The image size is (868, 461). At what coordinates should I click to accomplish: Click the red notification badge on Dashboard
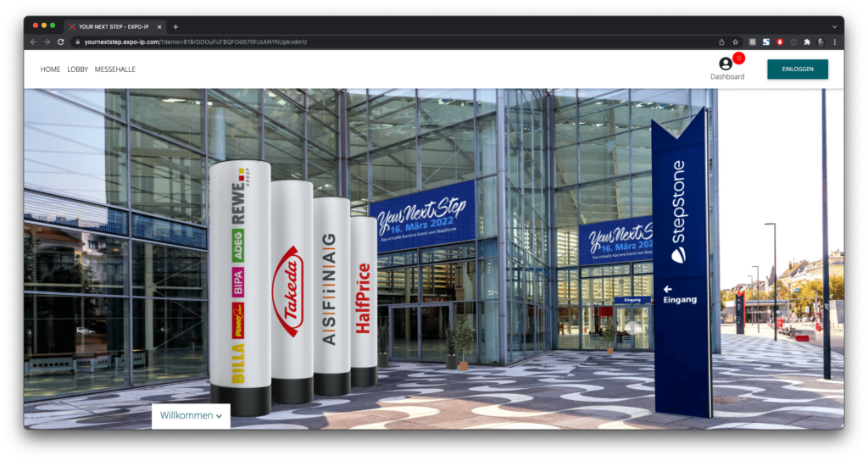click(x=738, y=58)
